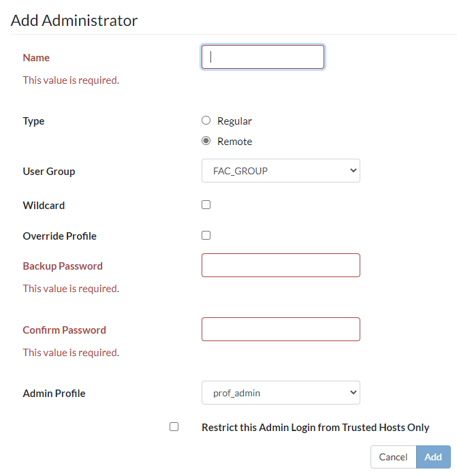The image size is (457, 476).
Task: Click the Wildcard label text
Action: click(x=44, y=205)
